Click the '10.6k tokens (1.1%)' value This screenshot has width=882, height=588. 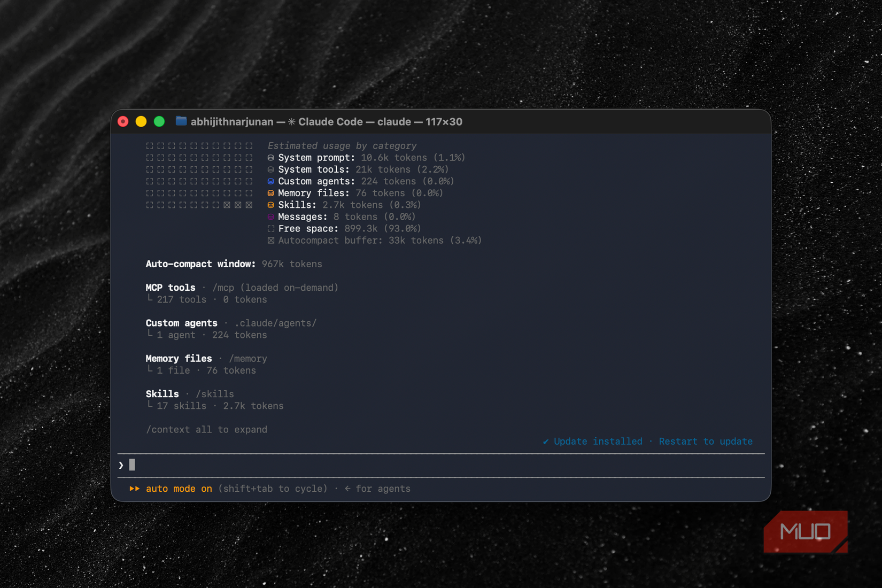(x=413, y=158)
